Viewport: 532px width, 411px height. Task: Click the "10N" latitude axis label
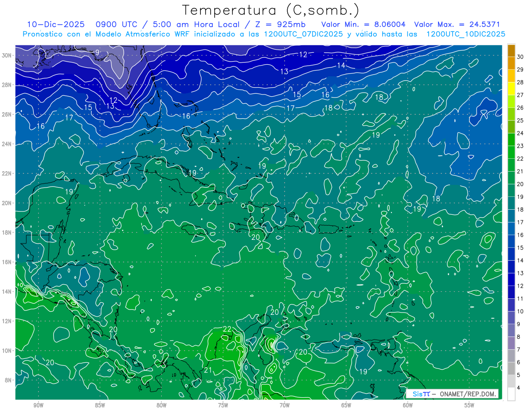(8, 351)
